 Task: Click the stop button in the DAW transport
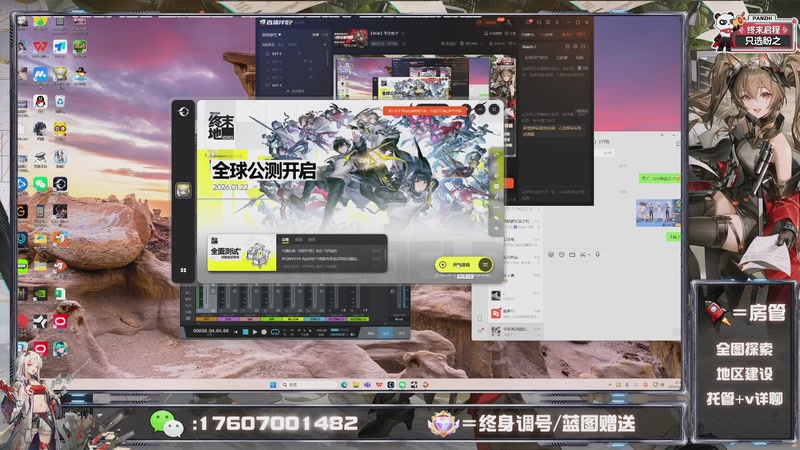pos(245,332)
